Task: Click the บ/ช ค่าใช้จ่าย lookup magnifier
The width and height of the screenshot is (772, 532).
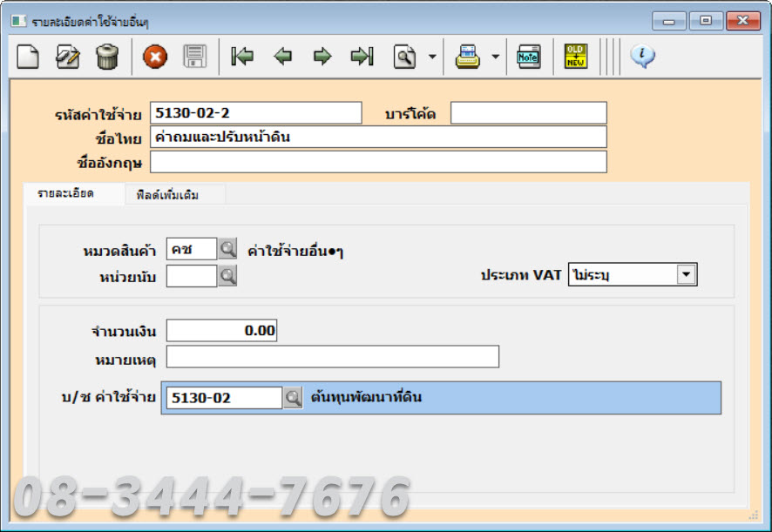Action: [x=293, y=398]
